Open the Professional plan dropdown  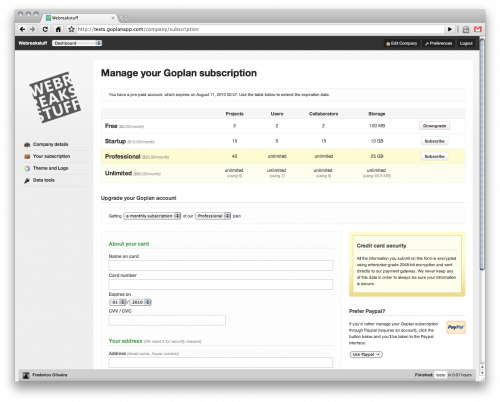[213, 216]
